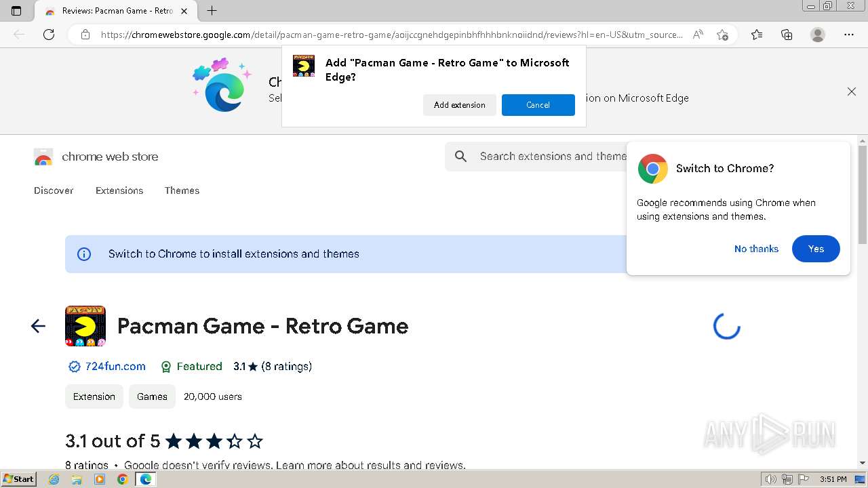This screenshot has width=868, height=488.
Task: View site information lock icon
Action: [85, 35]
